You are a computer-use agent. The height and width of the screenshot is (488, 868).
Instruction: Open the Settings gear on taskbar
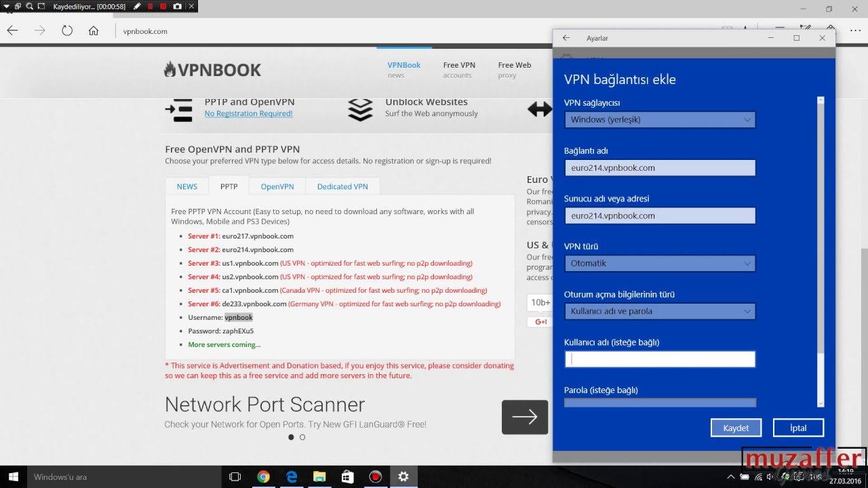tap(403, 477)
